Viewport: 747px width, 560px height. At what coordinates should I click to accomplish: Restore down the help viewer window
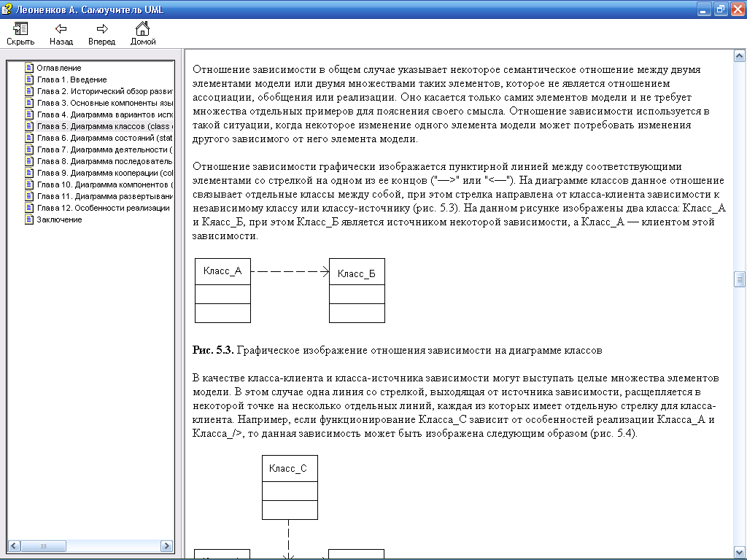point(721,9)
